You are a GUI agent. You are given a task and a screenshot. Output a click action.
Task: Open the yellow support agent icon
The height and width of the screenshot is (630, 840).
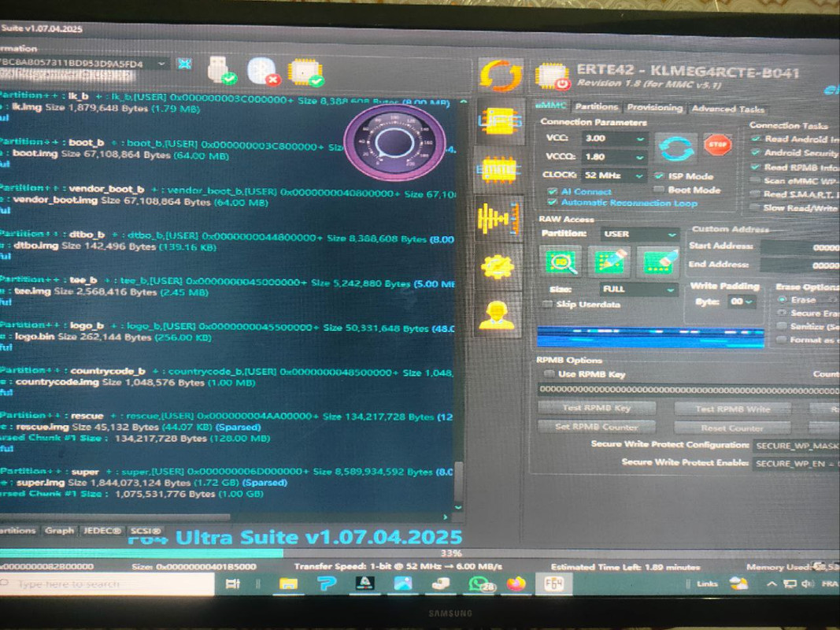click(x=498, y=315)
